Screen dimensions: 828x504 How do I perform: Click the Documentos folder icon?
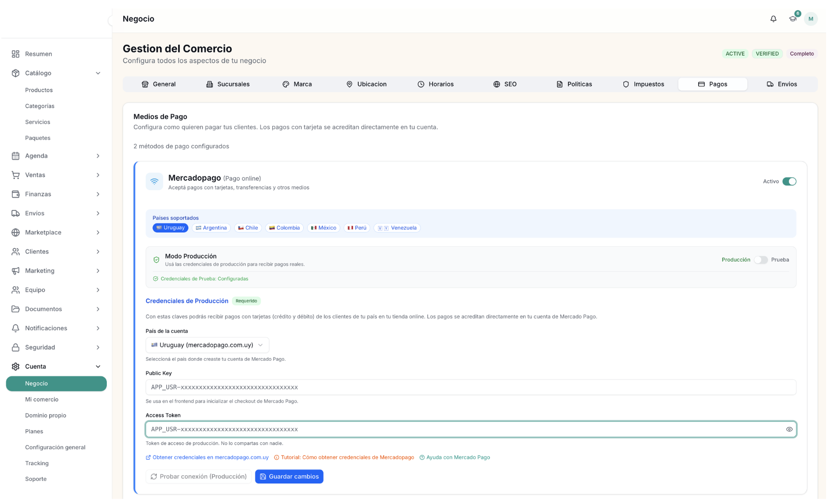pyautogui.click(x=15, y=309)
